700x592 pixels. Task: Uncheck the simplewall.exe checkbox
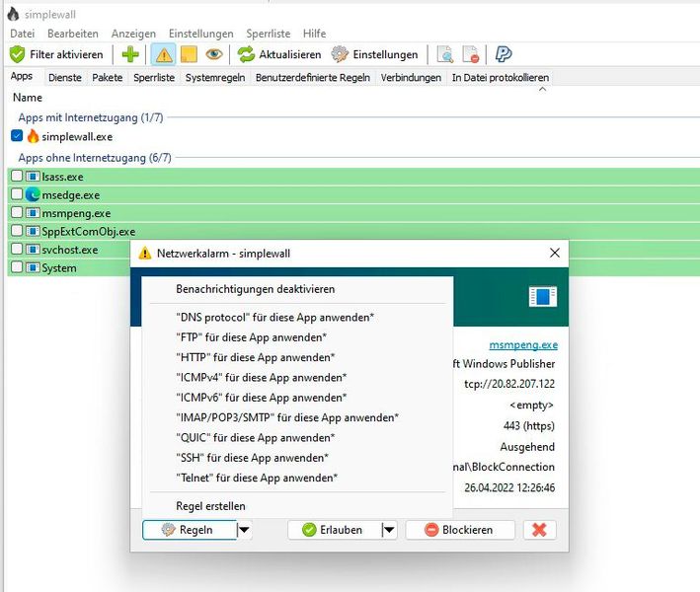[17, 135]
